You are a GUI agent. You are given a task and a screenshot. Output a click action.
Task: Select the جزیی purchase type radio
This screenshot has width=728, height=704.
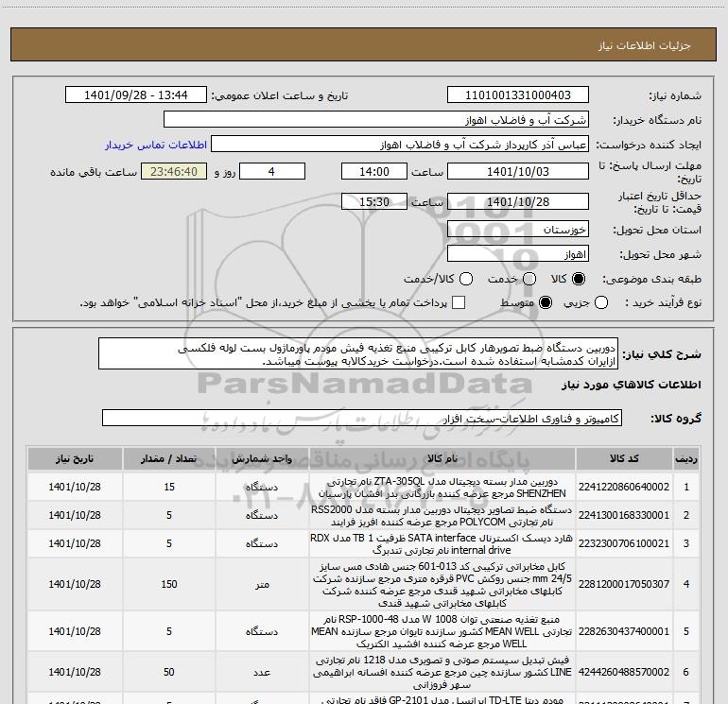point(601,302)
